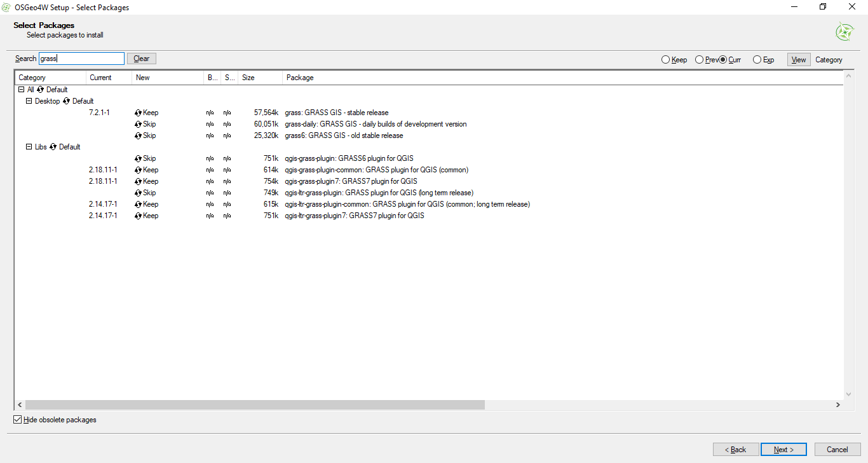Cycle Default icon on Desktop category
Screen dimensions: 868x463
coord(66,101)
